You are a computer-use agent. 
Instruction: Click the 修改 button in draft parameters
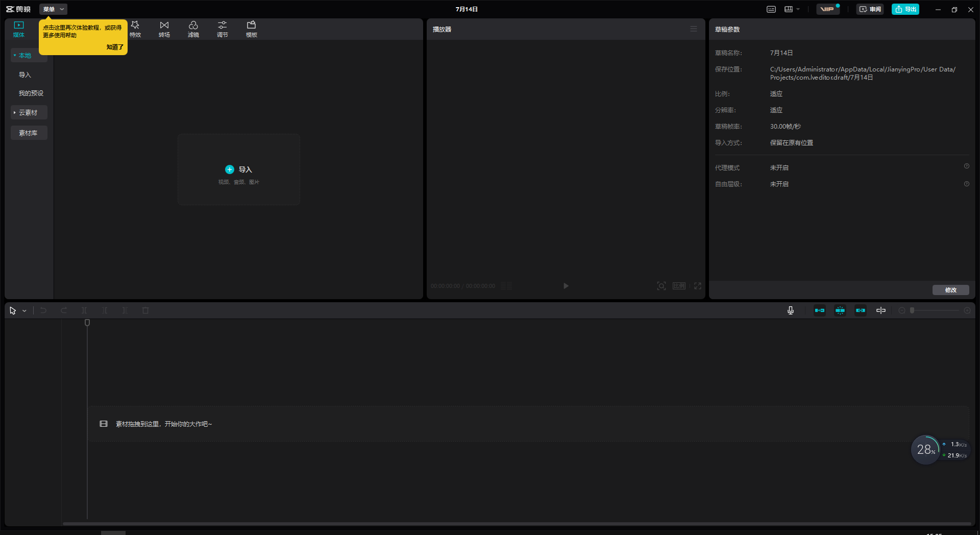point(951,290)
